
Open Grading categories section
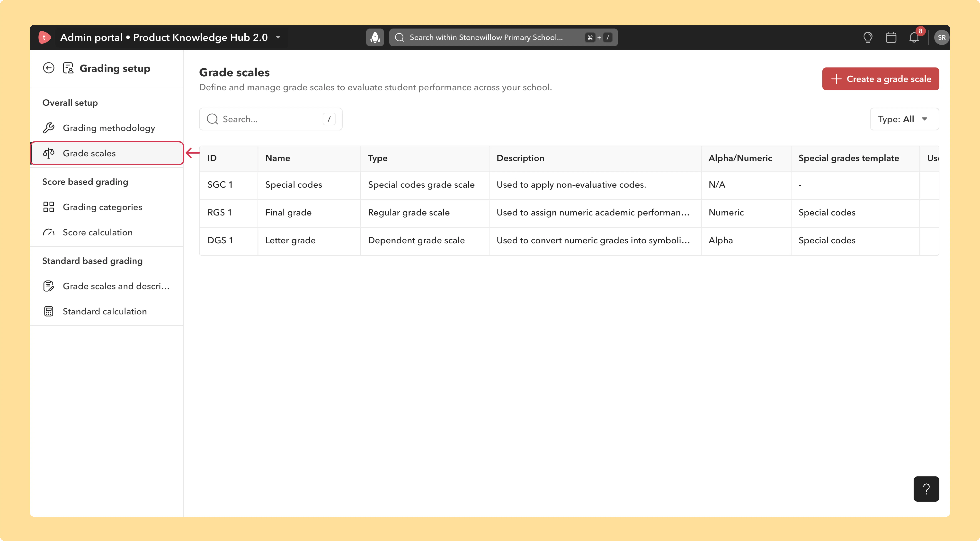click(107, 207)
